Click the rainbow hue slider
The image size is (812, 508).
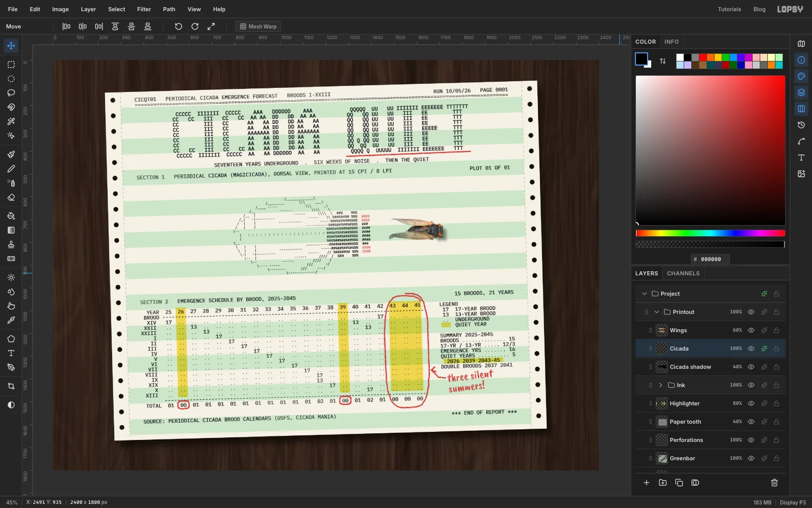point(710,233)
